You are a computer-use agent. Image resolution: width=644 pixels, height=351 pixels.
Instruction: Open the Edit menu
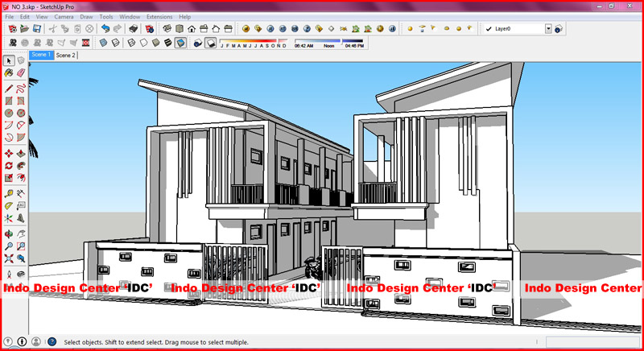point(25,17)
